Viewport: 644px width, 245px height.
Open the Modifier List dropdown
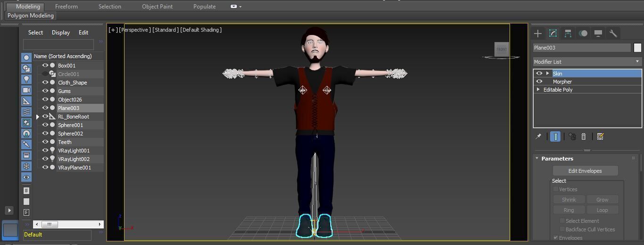pyautogui.click(x=587, y=62)
